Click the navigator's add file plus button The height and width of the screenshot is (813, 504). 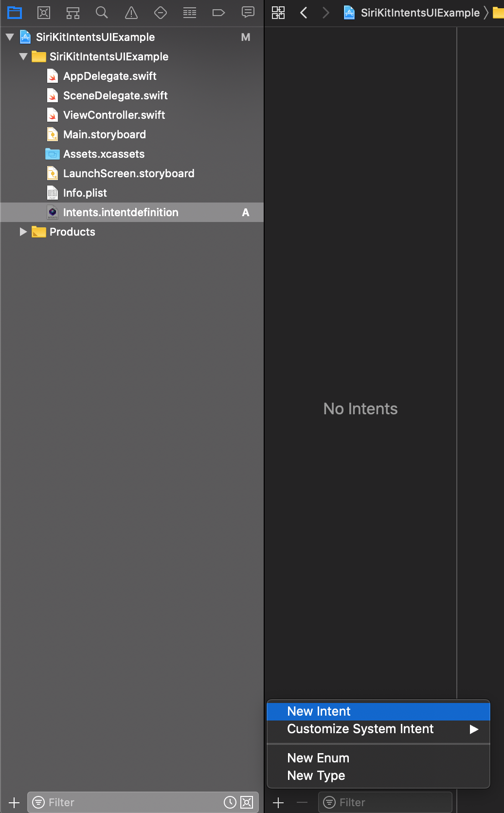(14, 802)
